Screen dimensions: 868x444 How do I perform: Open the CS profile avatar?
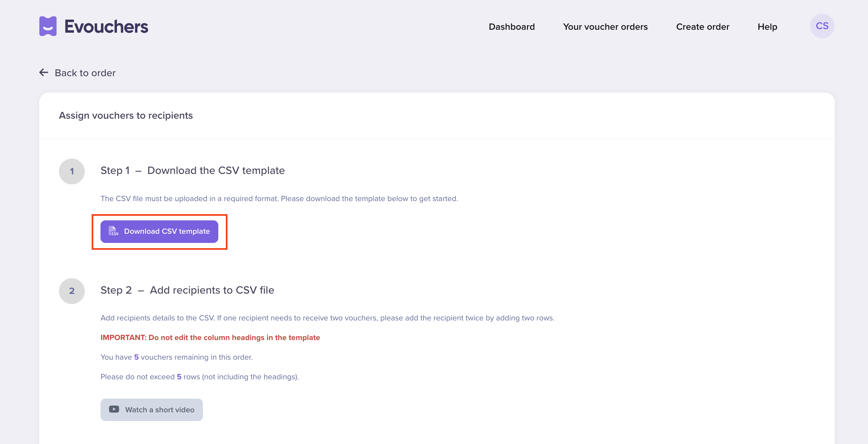click(822, 26)
